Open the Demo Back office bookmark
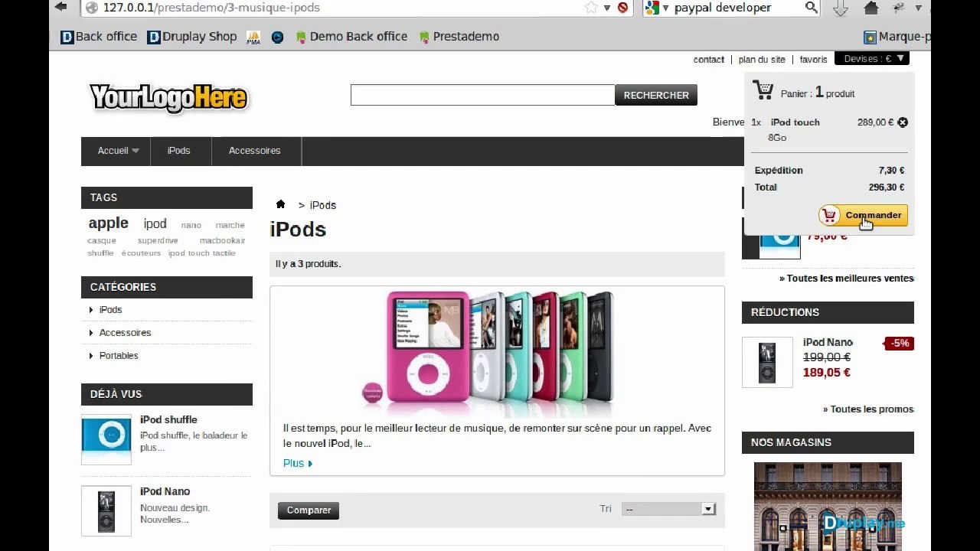This screenshot has width=980, height=551. point(351,37)
